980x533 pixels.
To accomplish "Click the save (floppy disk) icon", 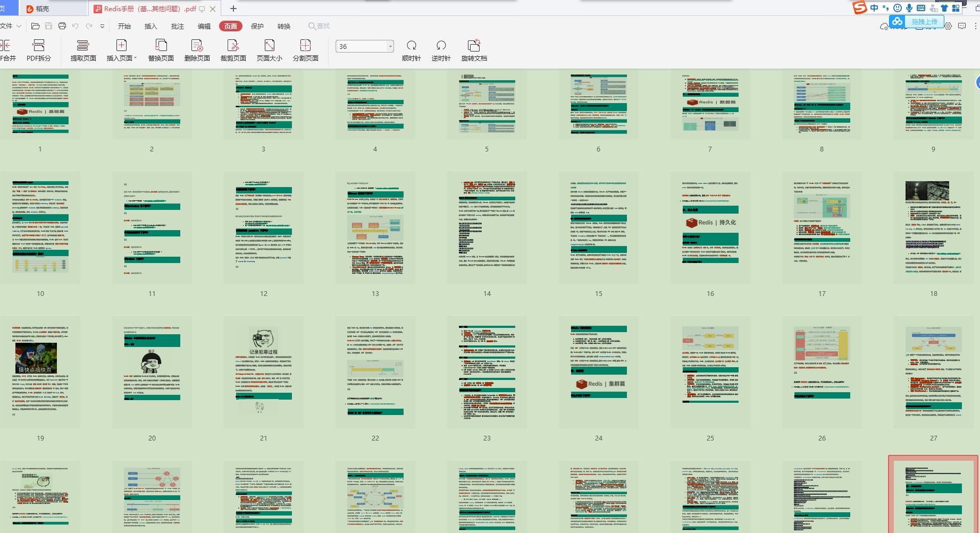I will click(48, 26).
